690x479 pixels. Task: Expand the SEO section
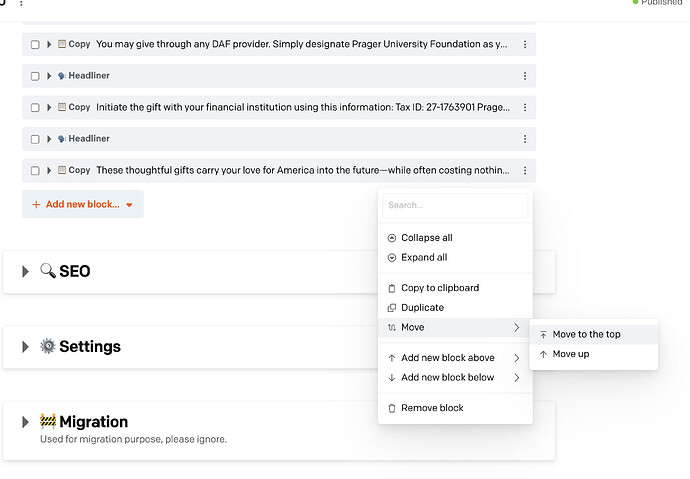[x=26, y=271]
